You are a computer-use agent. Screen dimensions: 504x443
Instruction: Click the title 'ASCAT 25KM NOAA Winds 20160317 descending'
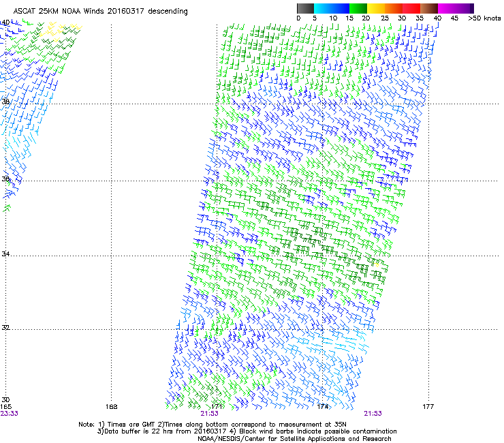(x=100, y=12)
